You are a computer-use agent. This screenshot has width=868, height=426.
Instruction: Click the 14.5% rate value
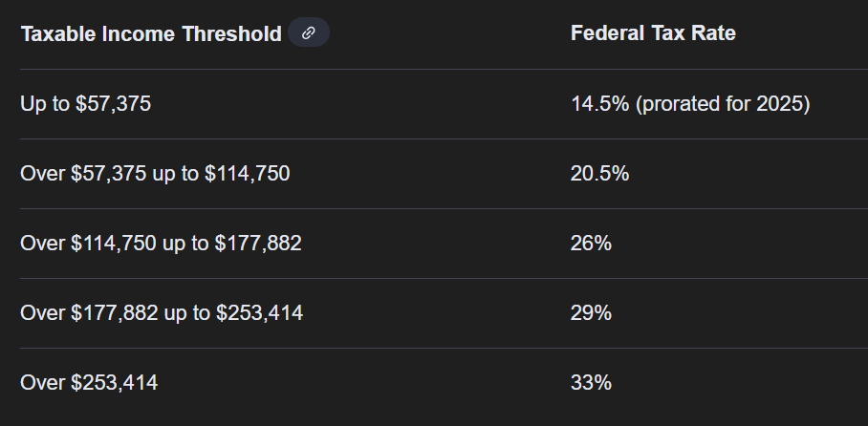tap(599, 103)
